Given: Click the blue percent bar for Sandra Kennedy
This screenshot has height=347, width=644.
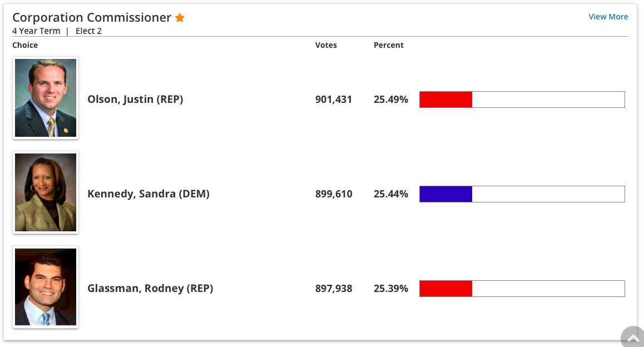Looking at the screenshot, I should pyautogui.click(x=445, y=194).
